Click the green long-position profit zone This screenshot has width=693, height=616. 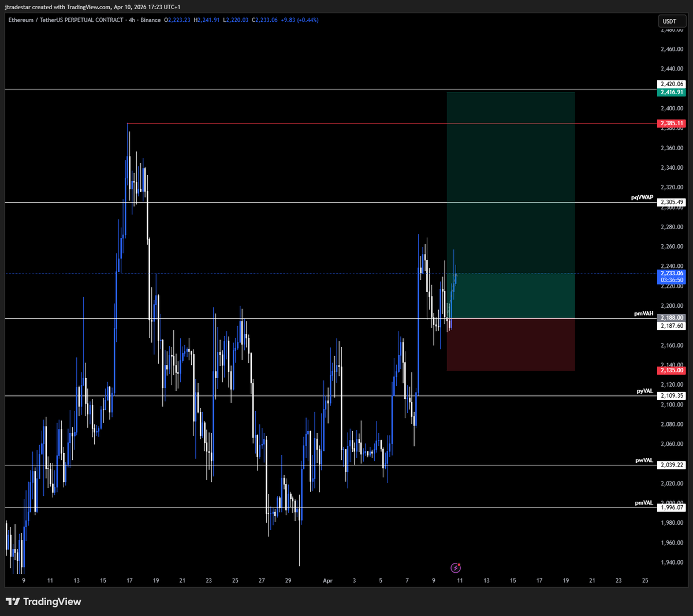[511, 205]
